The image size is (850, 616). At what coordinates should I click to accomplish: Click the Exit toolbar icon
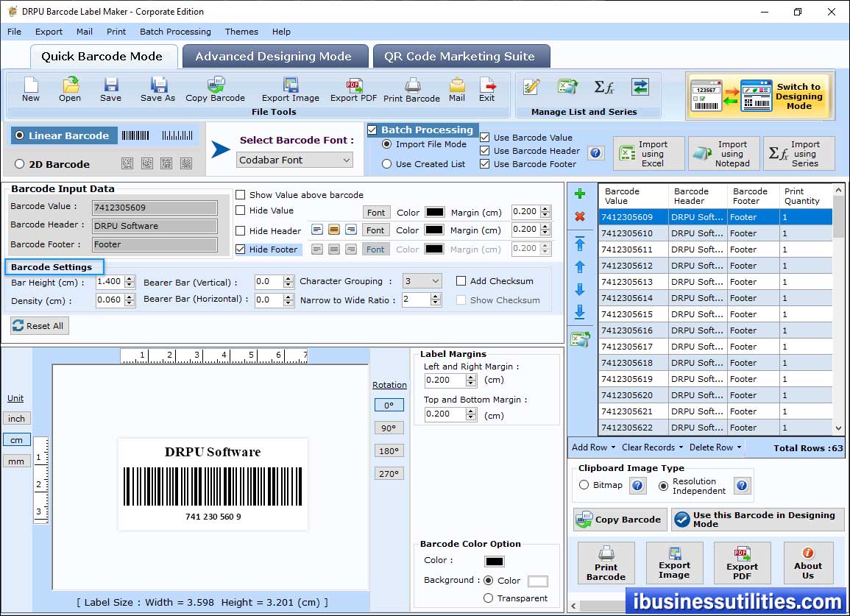point(486,90)
